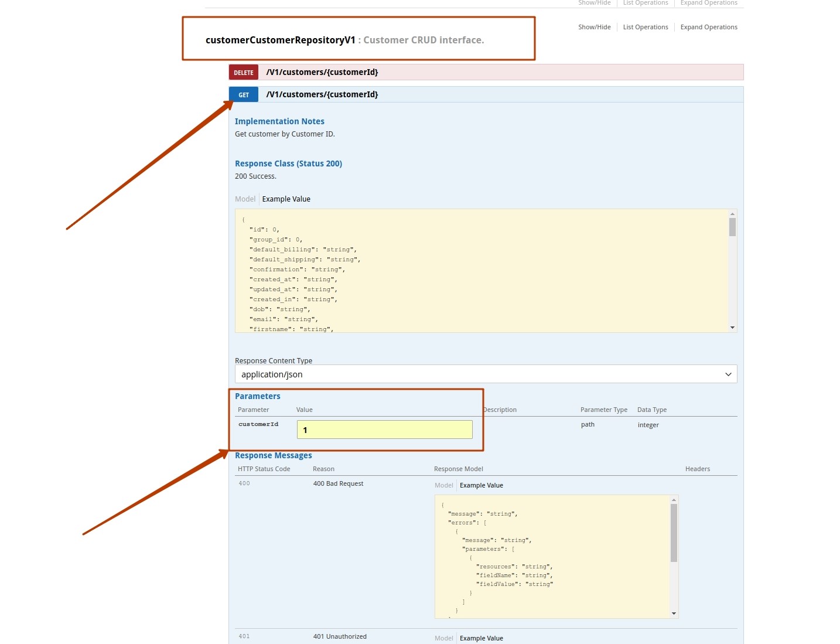Image resolution: width=840 pixels, height=644 pixels.
Task: Click the customerId value input field
Action: (384, 430)
